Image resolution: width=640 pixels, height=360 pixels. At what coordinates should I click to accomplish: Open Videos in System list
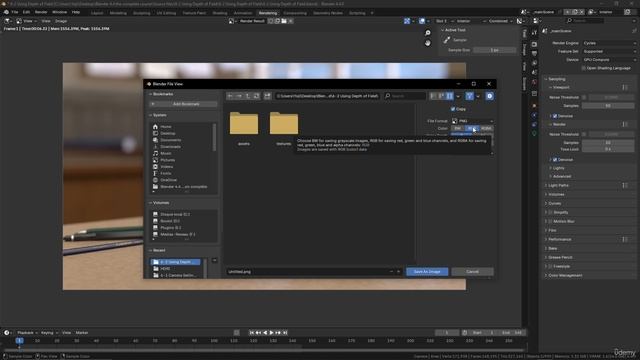[x=167, y=167]
